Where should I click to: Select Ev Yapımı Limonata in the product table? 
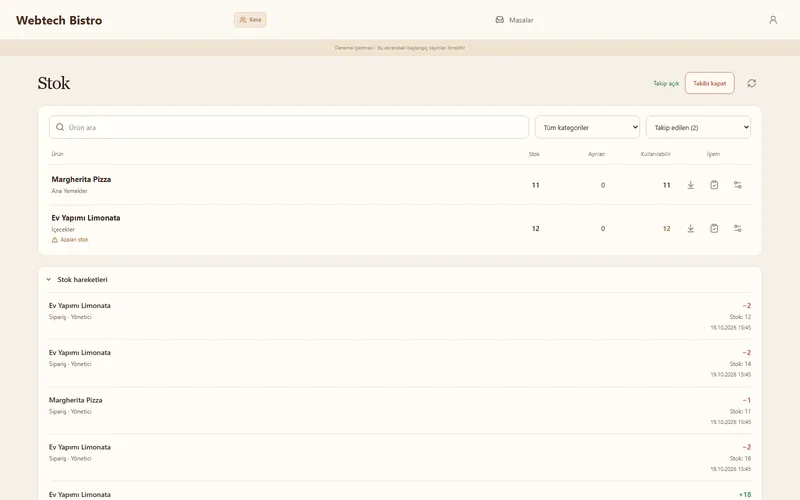click(x=86, y=218)
